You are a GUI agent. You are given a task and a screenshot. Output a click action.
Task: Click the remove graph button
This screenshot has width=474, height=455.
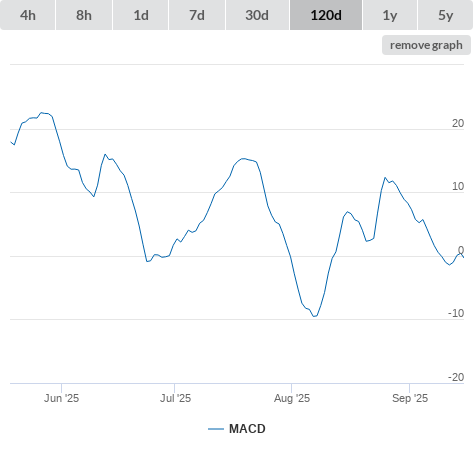[x=426, y=45]
